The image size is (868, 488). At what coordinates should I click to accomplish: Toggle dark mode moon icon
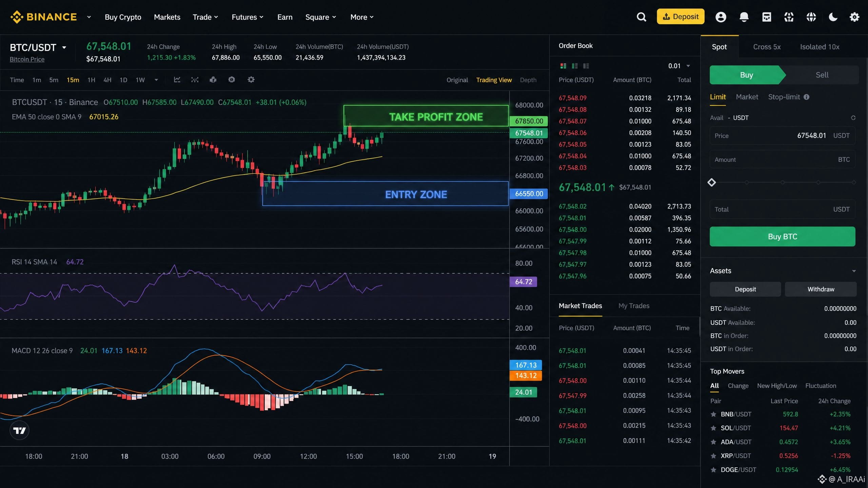[x=833, y=17]
